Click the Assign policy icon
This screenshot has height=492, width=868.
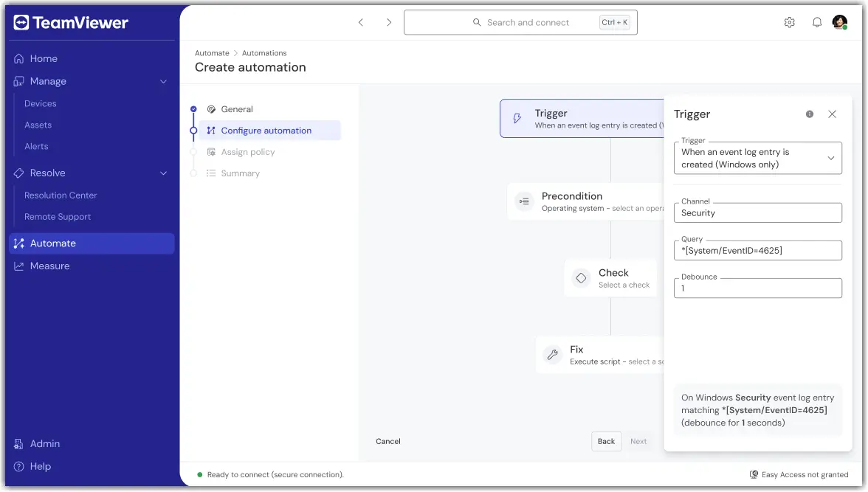tap(211, 152)
